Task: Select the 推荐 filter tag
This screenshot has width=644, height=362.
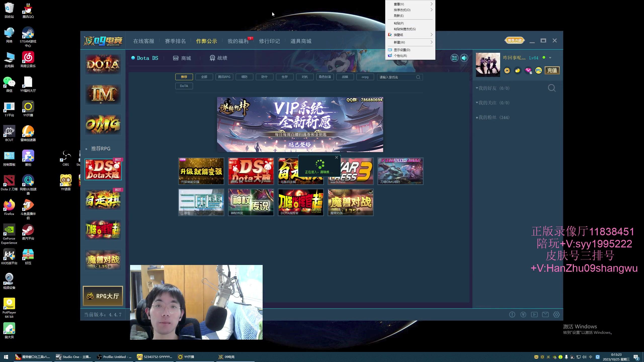Action: click(184, 77)
